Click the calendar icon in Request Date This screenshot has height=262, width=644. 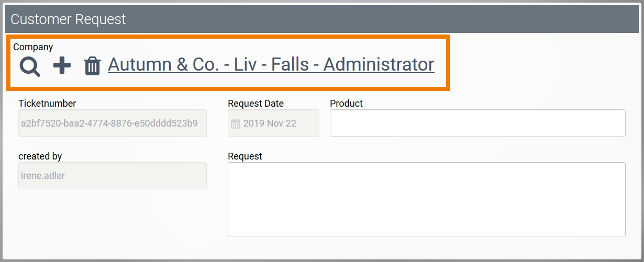236,124
